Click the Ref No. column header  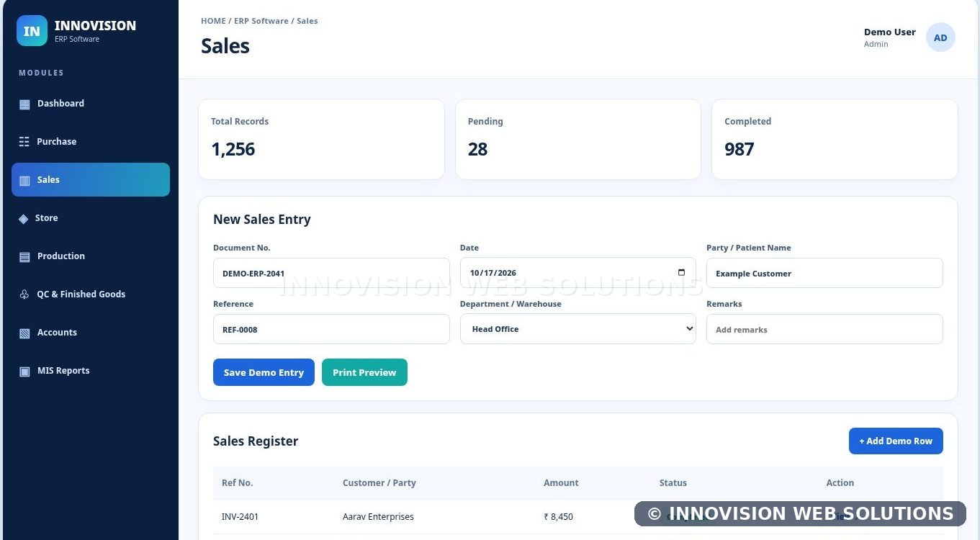pyautogui.click(x=238, y=483)
